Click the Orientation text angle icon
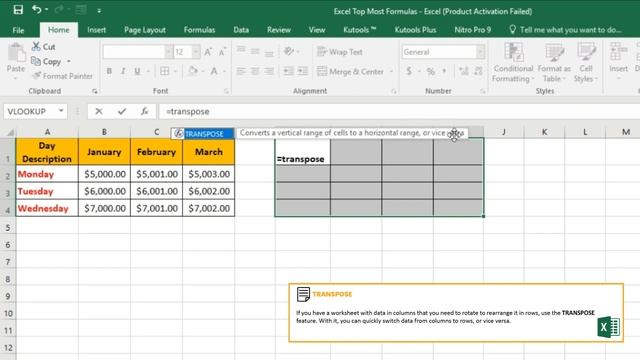Image resolution: width=640 pixels, height=360 pixels. (289, 51)
